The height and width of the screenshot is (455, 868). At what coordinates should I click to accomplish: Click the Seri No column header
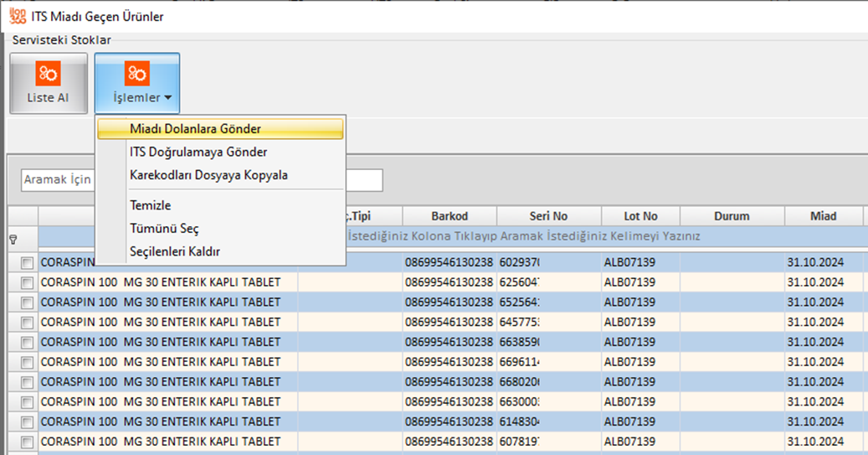pos(548,216)
